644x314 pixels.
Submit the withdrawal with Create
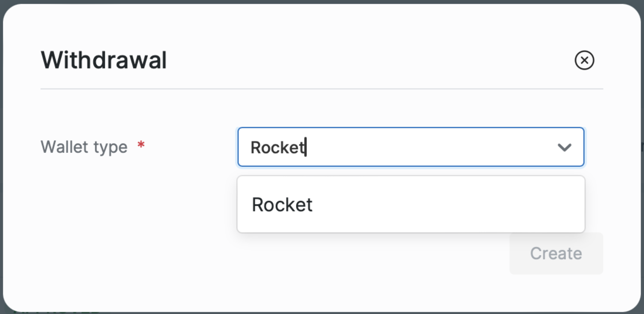click(x=556, y=253)
